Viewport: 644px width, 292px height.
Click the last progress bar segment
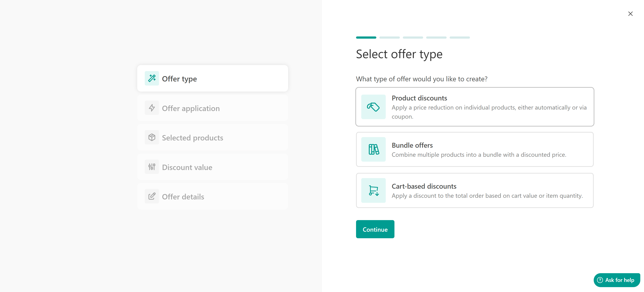(x=460, y=38)
